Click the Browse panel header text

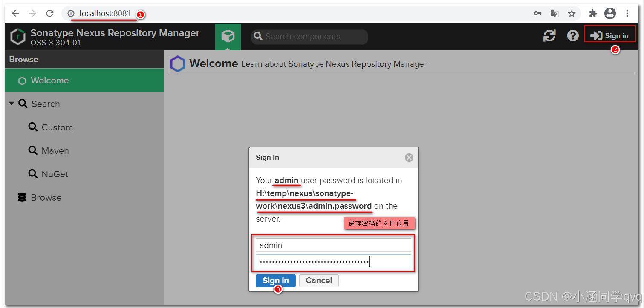pyautogui.click(x=24, y=60)
